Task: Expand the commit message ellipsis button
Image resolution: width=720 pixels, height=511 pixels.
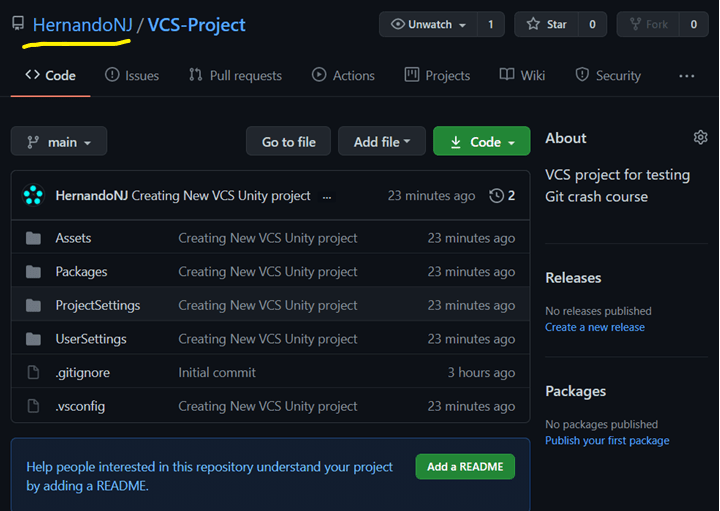Action: (326, 197)
